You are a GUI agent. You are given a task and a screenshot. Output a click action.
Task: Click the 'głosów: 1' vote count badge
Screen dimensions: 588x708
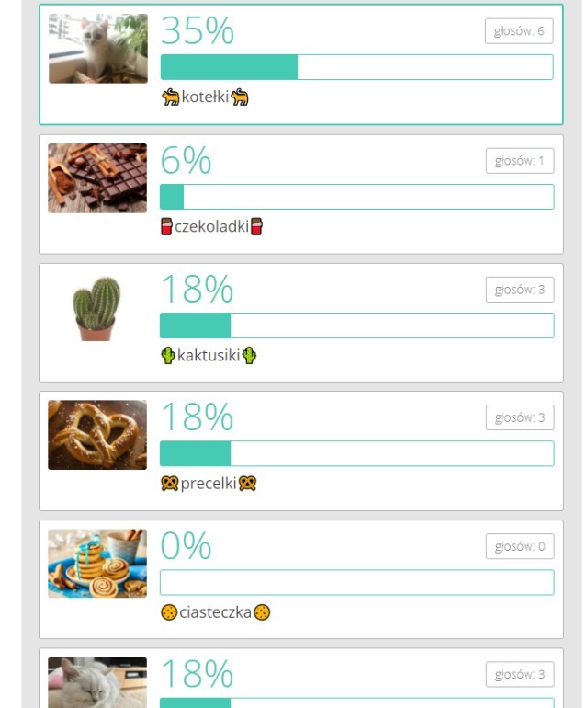pos(520,161)
